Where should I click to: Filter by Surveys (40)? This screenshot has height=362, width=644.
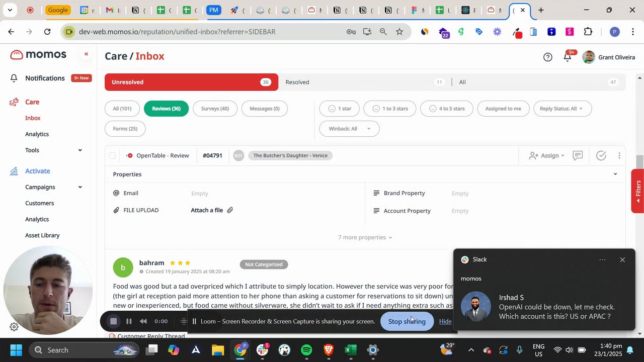coord(215,109)
